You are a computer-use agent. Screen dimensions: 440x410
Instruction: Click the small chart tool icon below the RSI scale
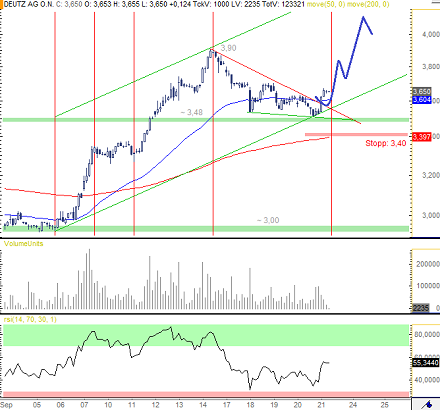[x=426, y=404]
